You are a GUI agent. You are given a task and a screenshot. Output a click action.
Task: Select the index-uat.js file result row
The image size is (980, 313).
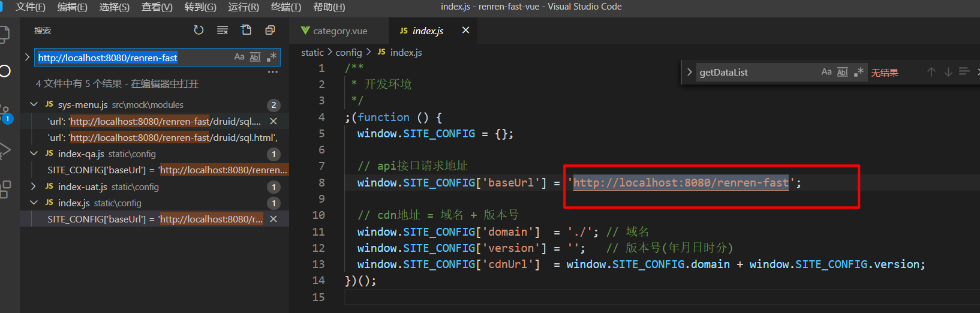155,186
